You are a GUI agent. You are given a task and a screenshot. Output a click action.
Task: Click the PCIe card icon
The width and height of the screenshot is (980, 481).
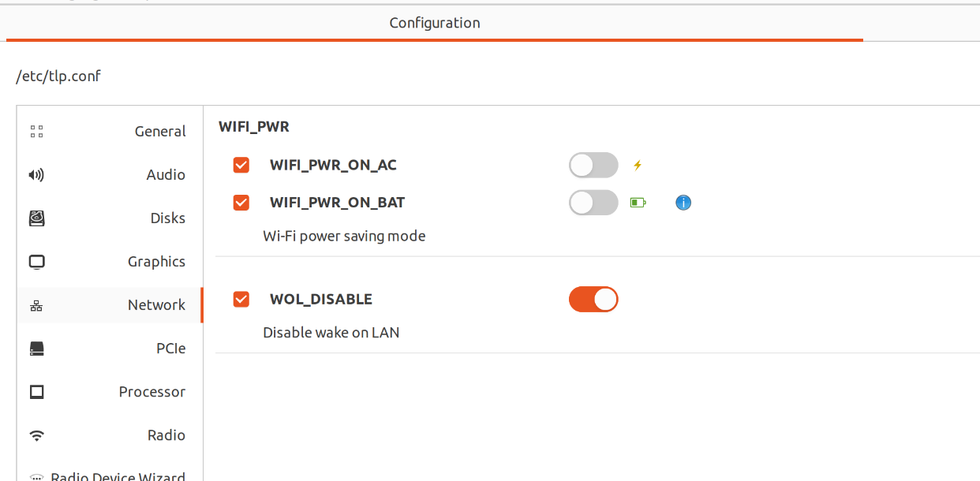(x=36, y=349)
